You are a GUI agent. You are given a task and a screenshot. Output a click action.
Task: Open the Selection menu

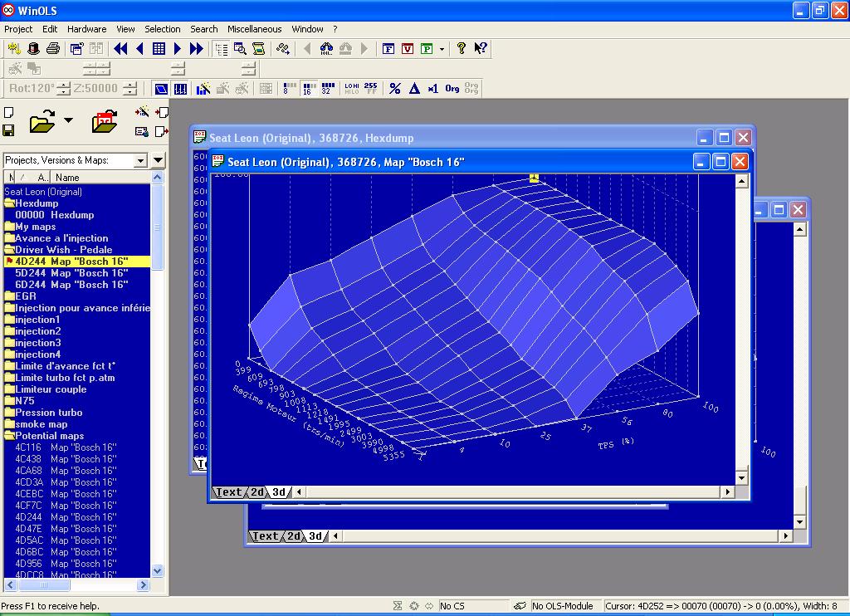162,29
